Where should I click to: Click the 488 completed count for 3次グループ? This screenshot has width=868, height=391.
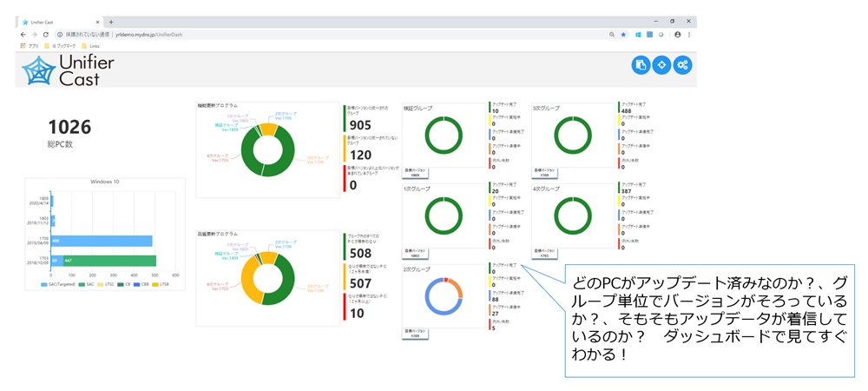pos(628,110)
